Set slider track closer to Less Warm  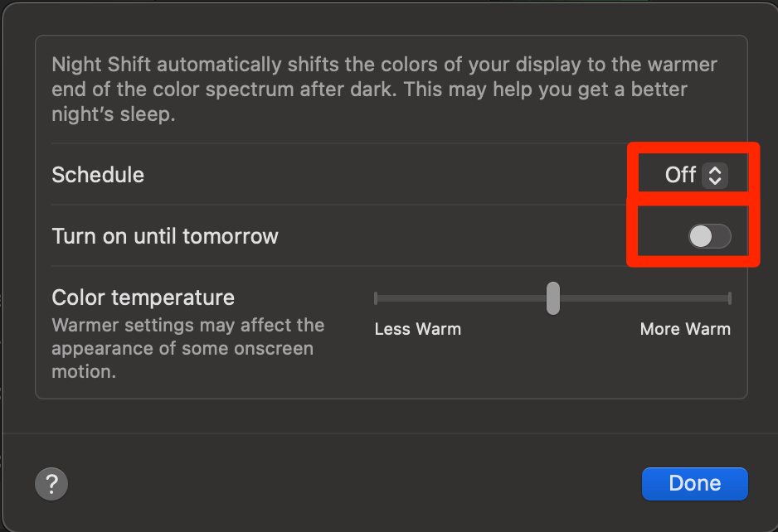click(x=461, y=298)
